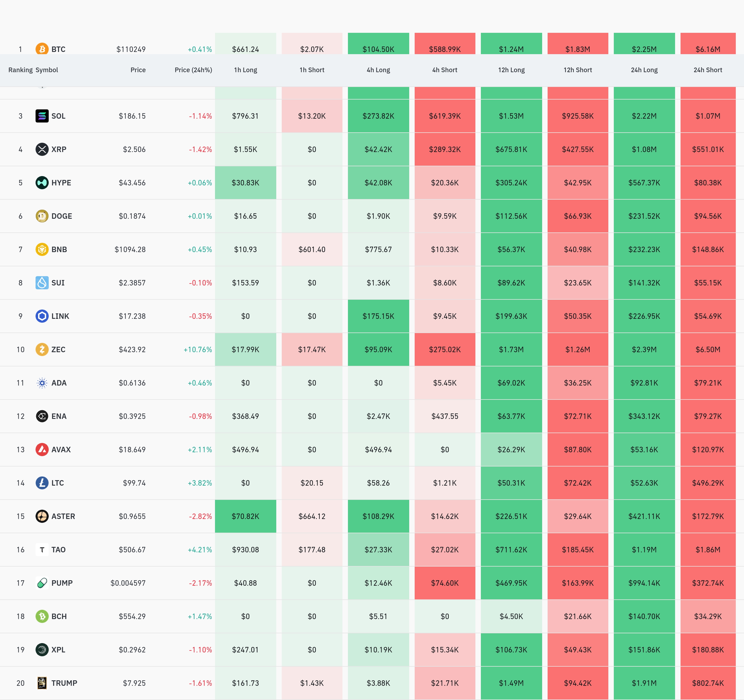Sort by 24h Short column header
The image size is (744, 700).
708,70
